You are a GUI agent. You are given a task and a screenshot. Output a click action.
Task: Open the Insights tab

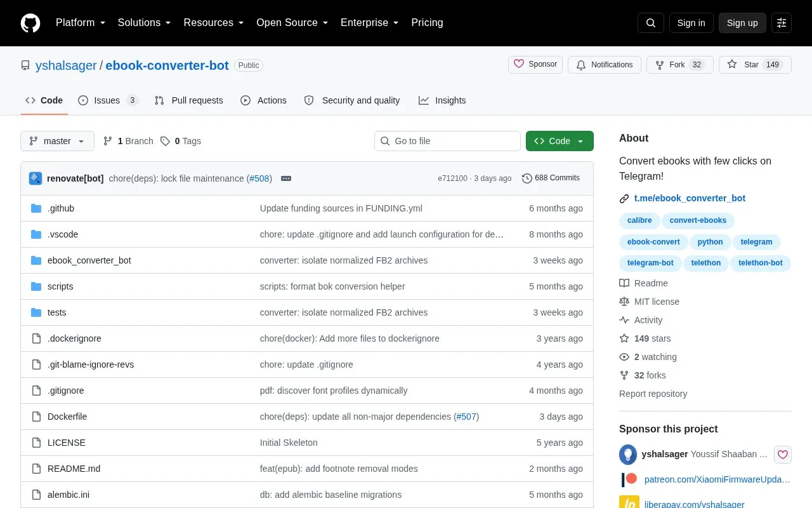(442, 100)
